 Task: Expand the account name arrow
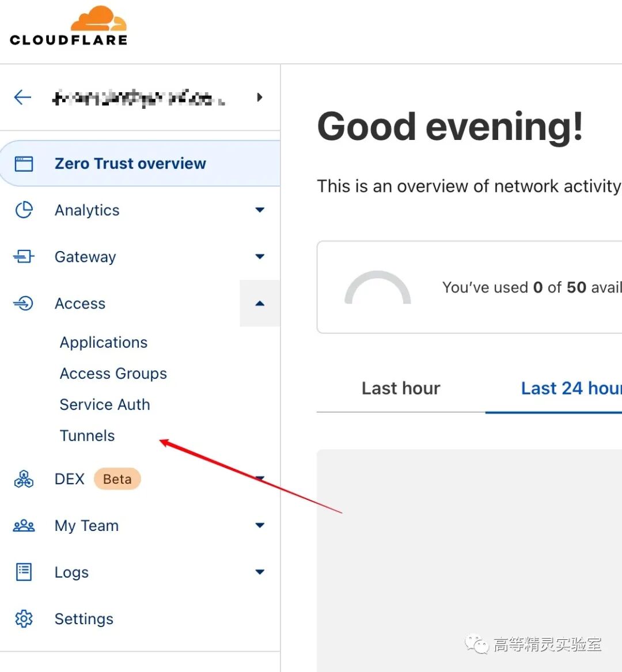[x=259, y=97]
